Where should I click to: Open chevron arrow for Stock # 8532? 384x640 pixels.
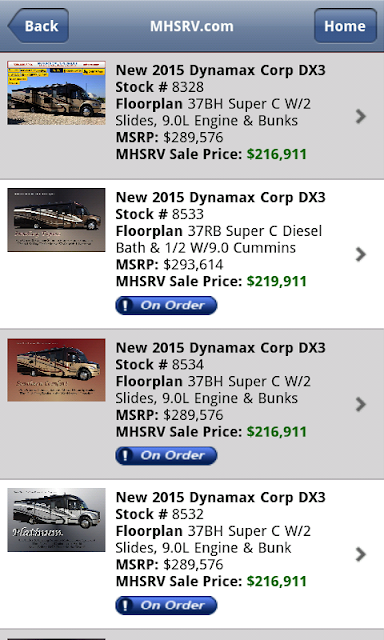[x=360, y=554]
